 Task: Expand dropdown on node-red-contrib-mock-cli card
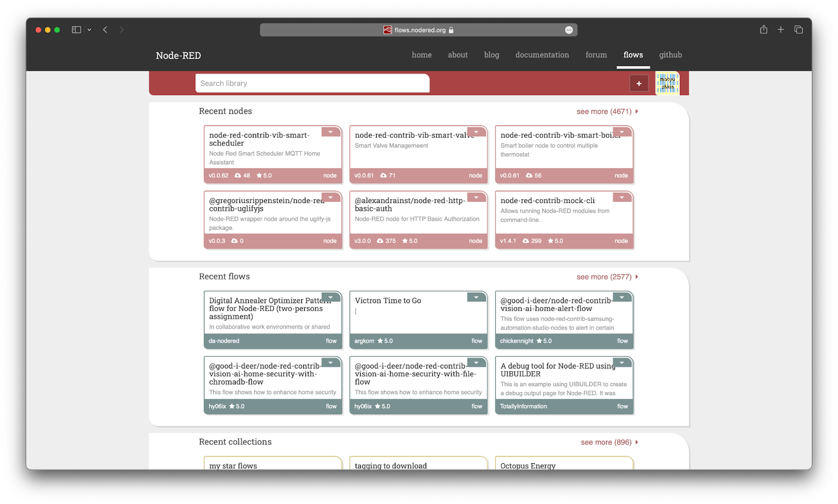(x=622, y=197)
